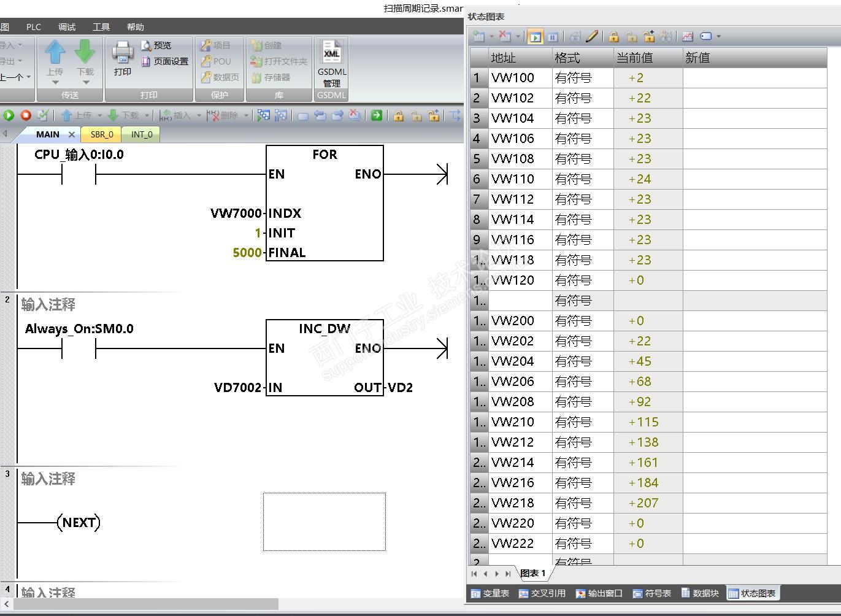Click the Force lock icon in editor toolbar
Image resolution: width=841 pixels, height=616 pixels.
(399, 115)
